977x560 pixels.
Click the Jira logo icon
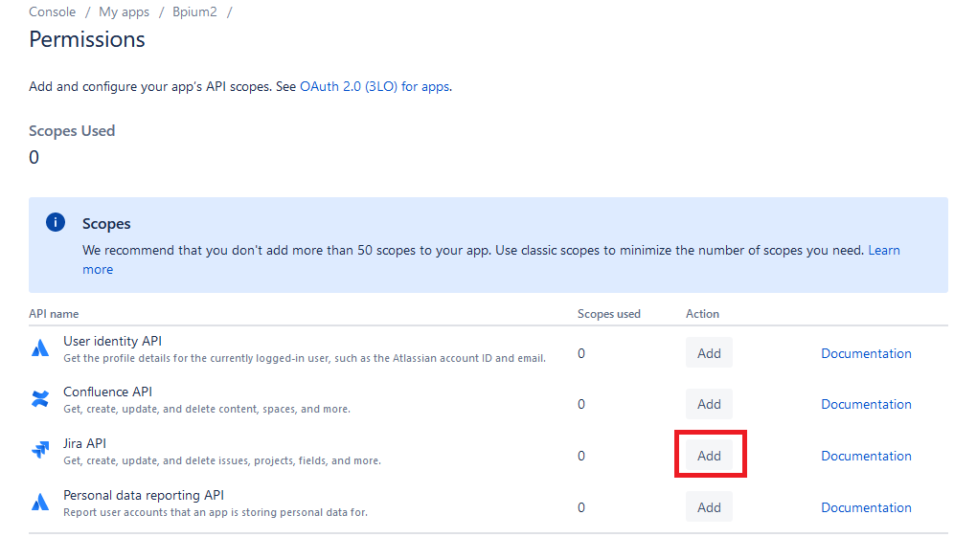[40, 449]
